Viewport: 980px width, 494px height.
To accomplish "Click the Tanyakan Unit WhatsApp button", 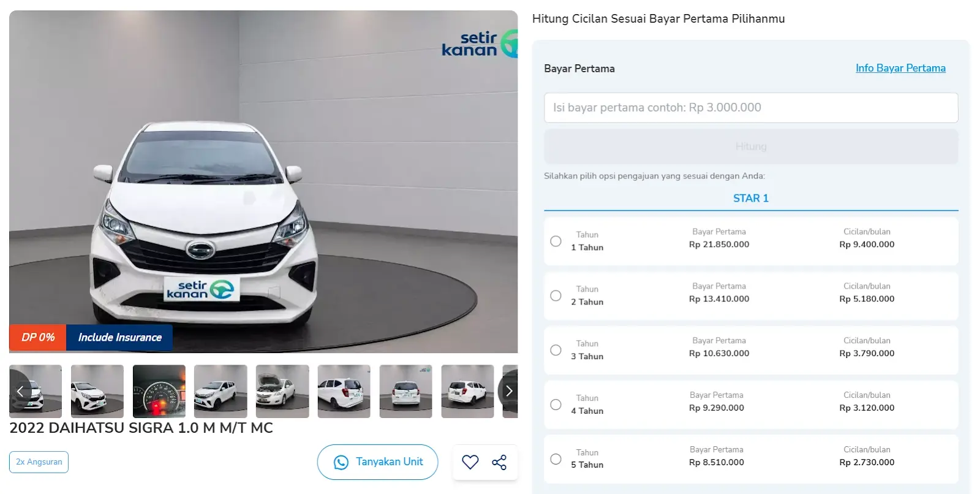I will pos(377,462).
